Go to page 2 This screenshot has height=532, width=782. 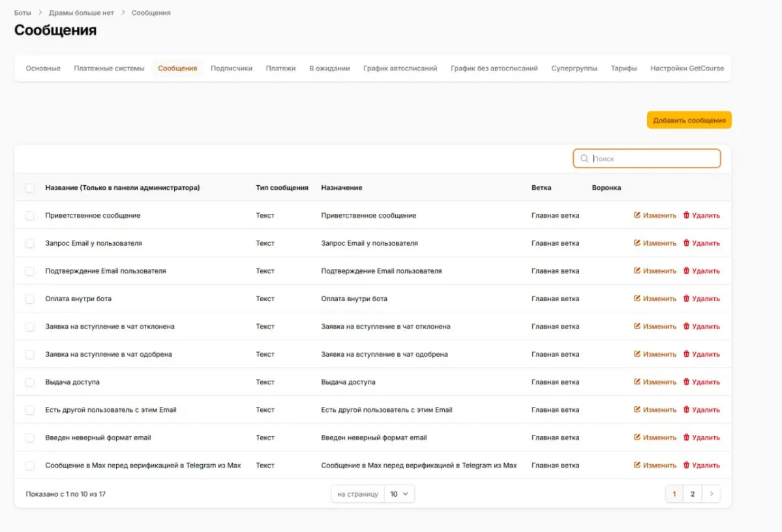(x=692, y=494)
